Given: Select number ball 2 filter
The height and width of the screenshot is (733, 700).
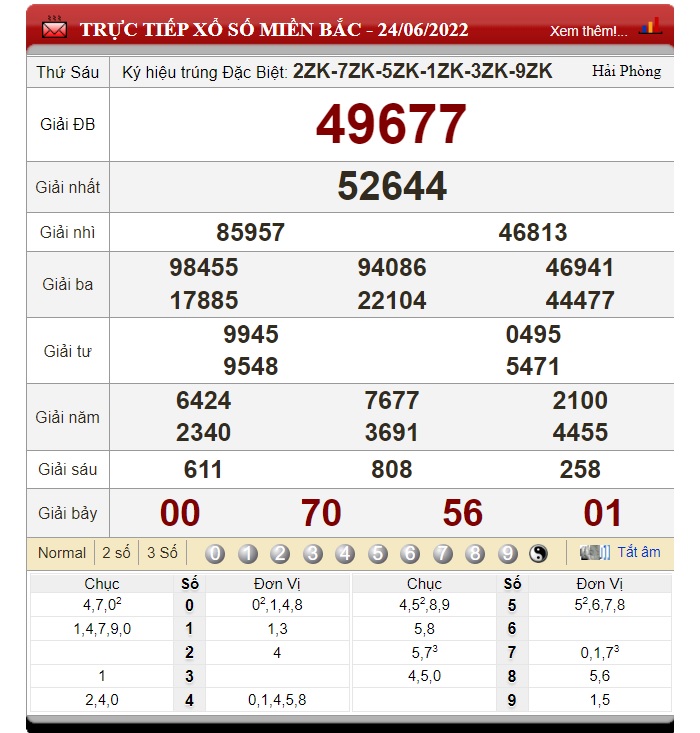Looking at the screenshot, I should (280, 553).
